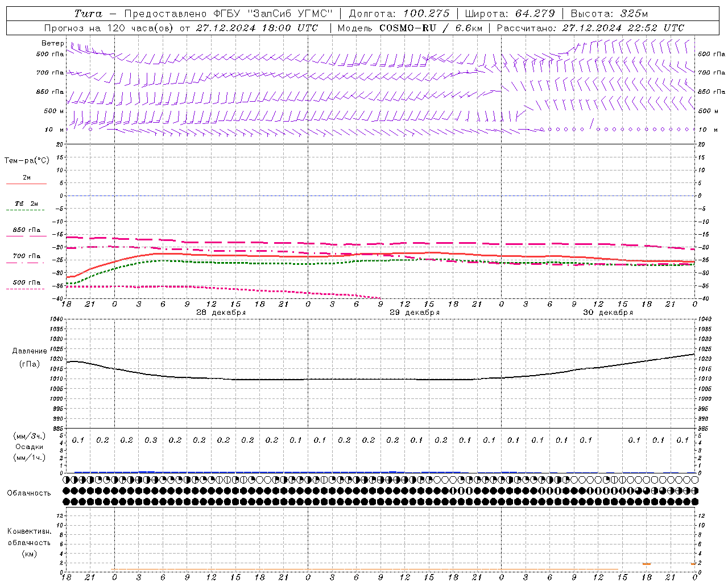
Task: Click the "29 декабря" date label
Action: click(x=414, y=313)
